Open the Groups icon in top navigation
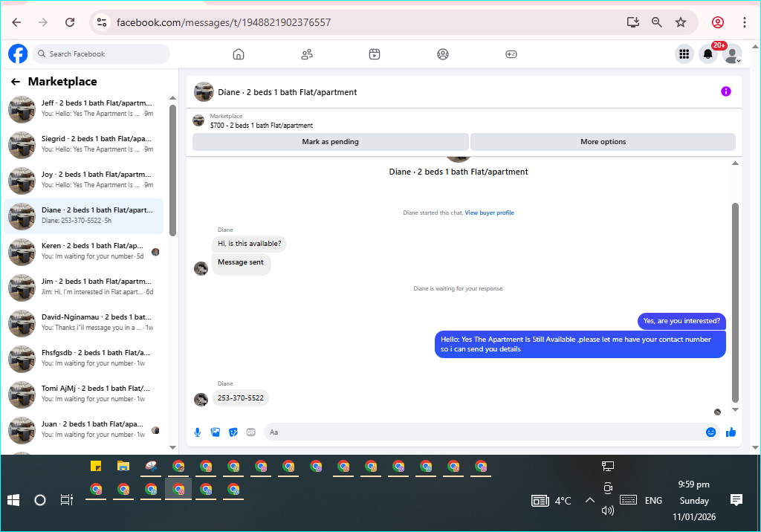The width and height of the screenshot is (761, 532). (443, 54)
